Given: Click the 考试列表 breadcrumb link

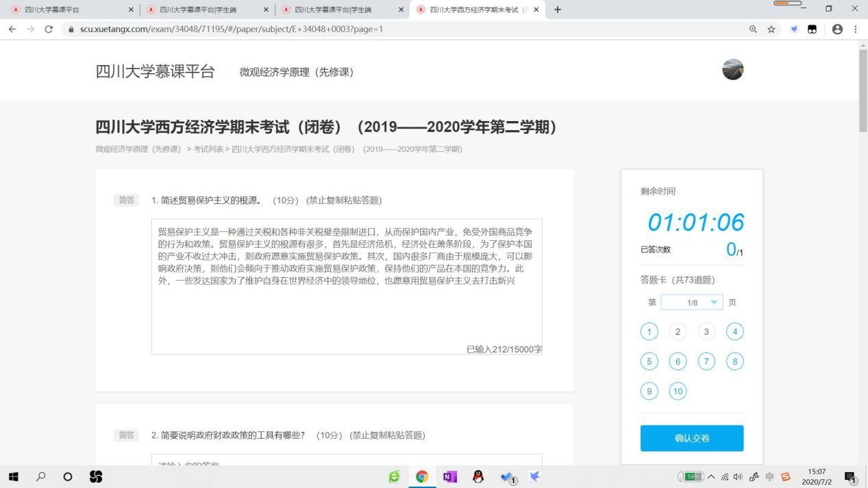Looking at the screenshot, I should point(208,149).
